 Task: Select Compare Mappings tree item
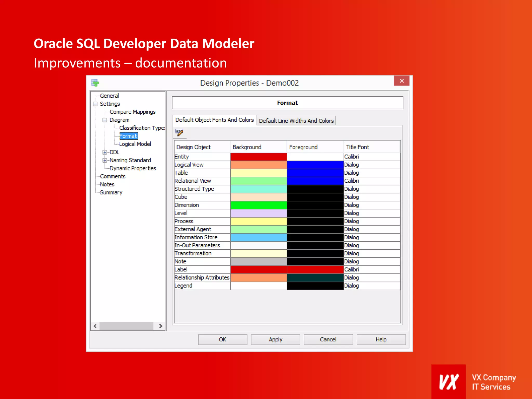[x=132, y=112]
